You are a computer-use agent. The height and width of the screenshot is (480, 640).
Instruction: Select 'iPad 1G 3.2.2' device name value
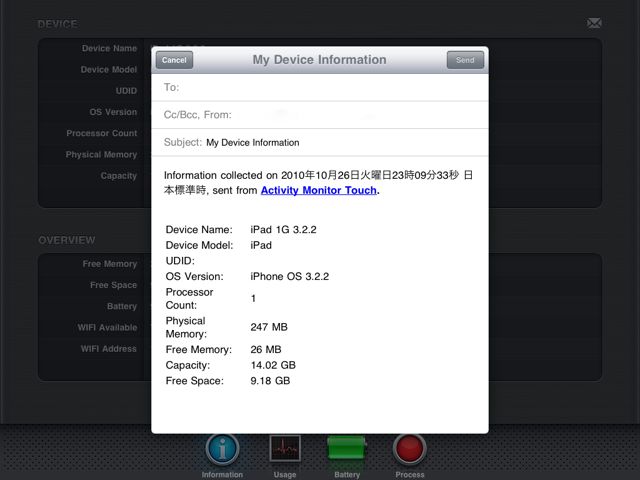(x=283, y=229)
